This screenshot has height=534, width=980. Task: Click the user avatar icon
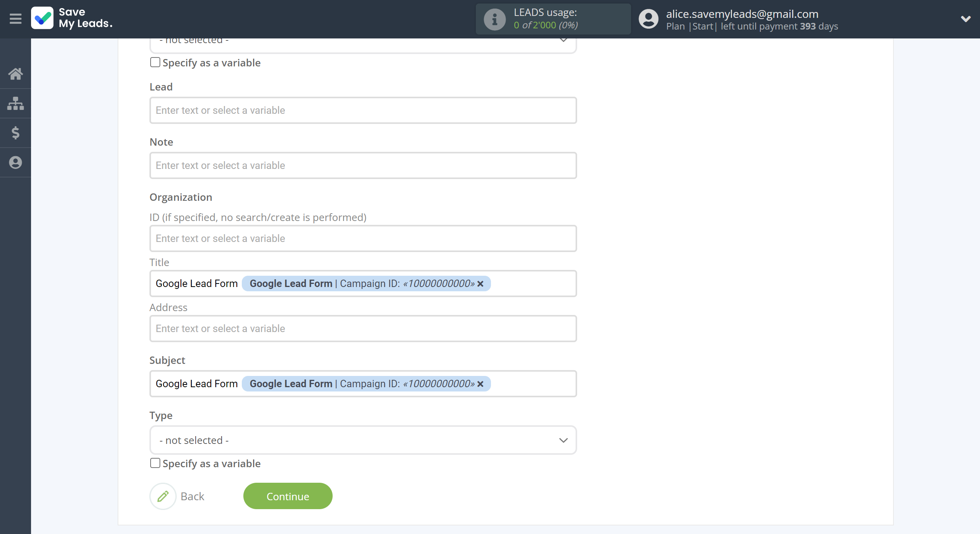[x=649, y=19]
